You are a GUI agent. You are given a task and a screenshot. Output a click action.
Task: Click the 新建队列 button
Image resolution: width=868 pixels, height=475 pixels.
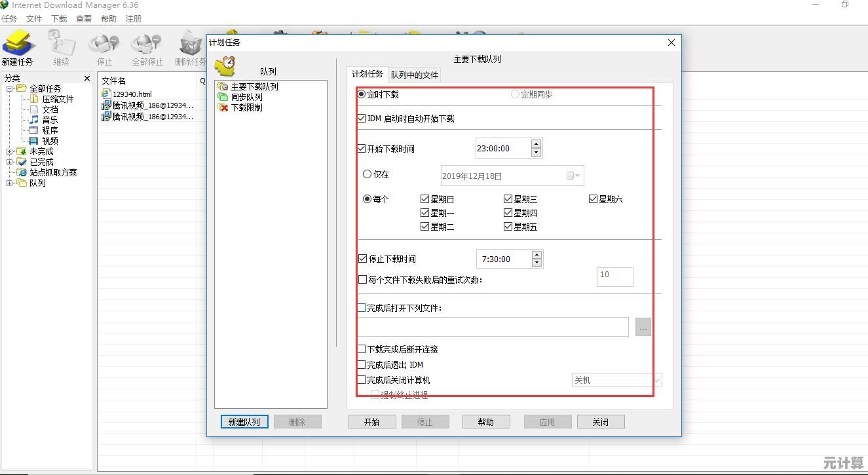coord(244,422)
